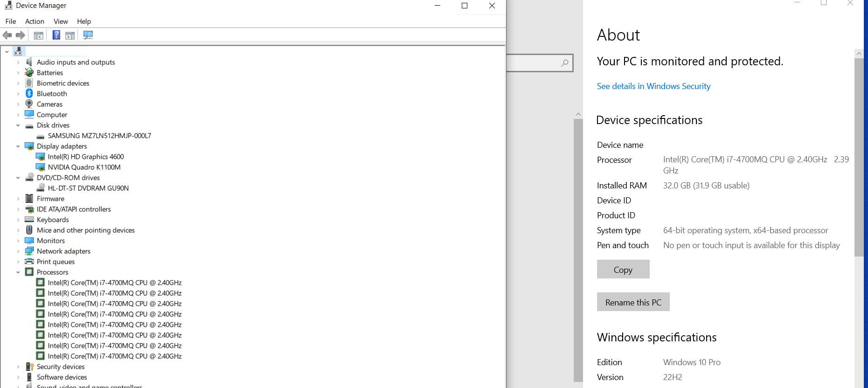Click the Disk drives category icon
The image size is (868, 388).
tap(29, 125)
